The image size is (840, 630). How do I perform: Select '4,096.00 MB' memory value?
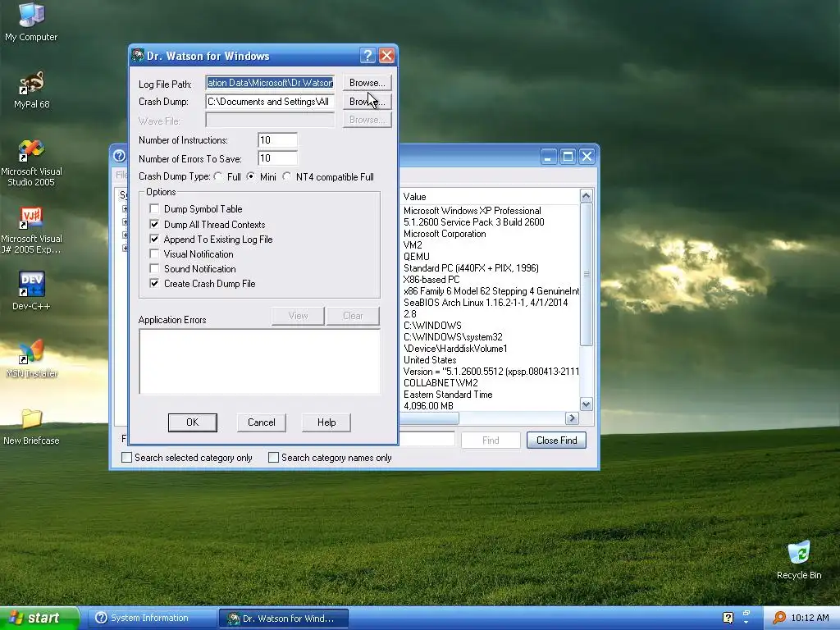[428, 405]
